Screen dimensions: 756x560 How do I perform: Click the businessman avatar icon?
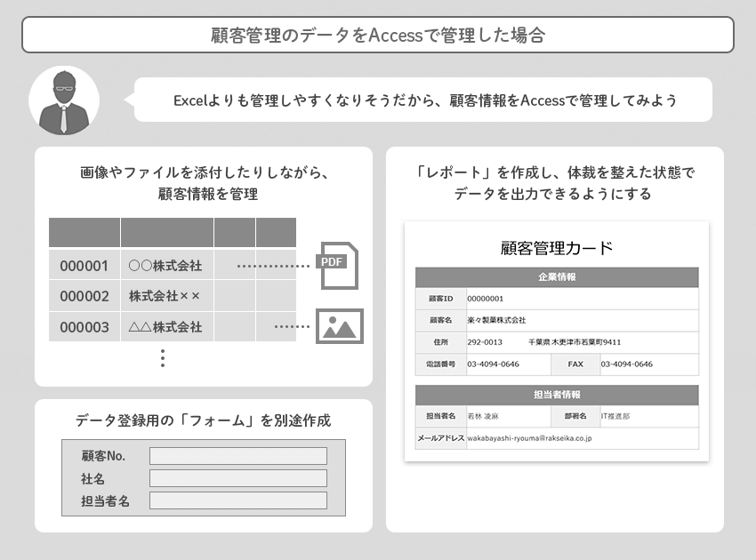[64, 100]
